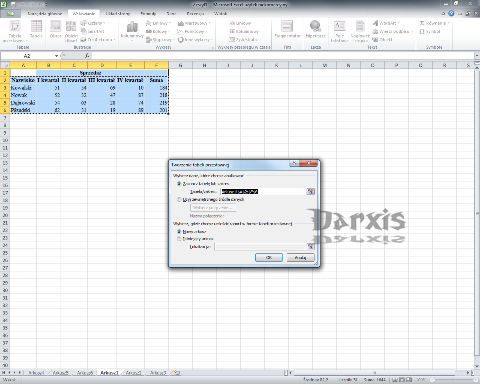Click the fx insert function icon

(87, 56)
